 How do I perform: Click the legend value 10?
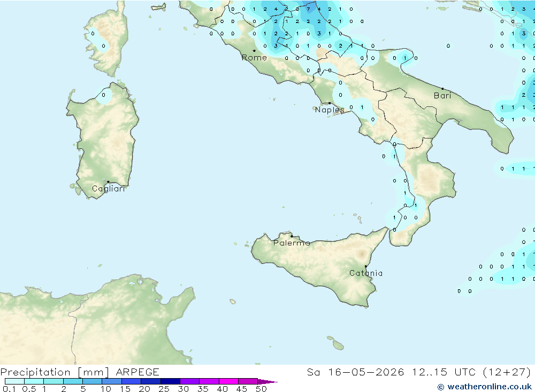[x=106, y=389]
